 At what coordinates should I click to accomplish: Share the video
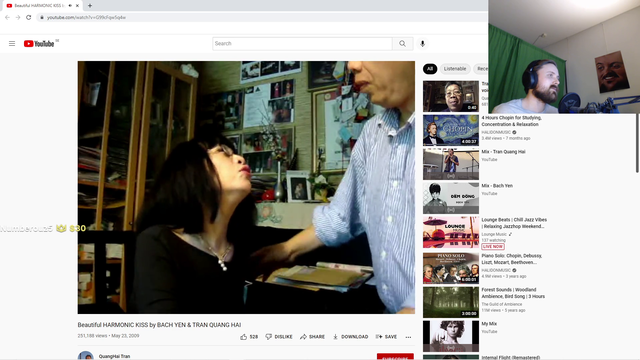click(312, 337)
